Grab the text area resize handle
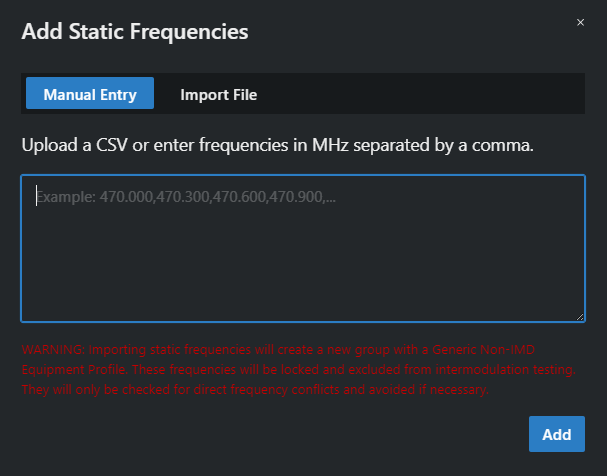 (579, 317)
